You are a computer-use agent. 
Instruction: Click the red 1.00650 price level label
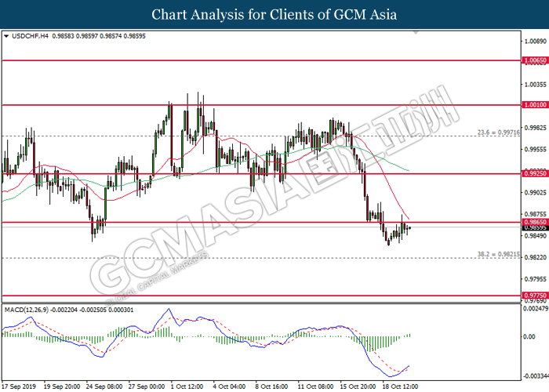536,60
